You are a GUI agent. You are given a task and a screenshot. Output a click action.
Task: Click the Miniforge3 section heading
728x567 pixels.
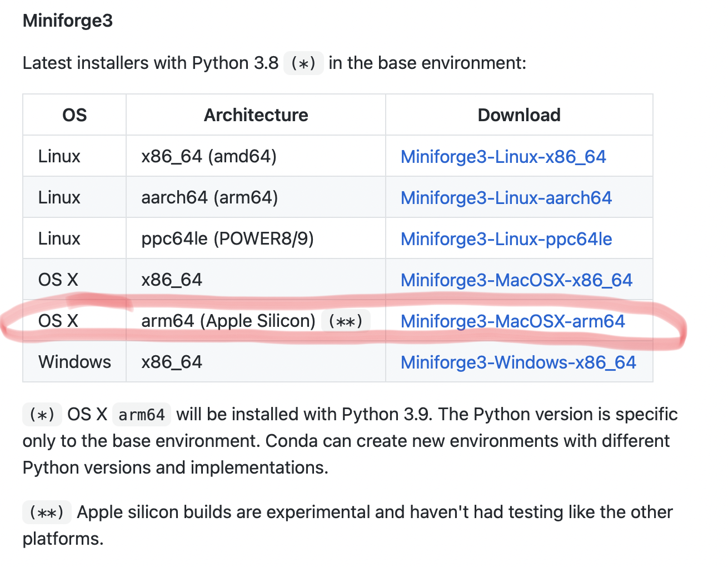[68, 21]
